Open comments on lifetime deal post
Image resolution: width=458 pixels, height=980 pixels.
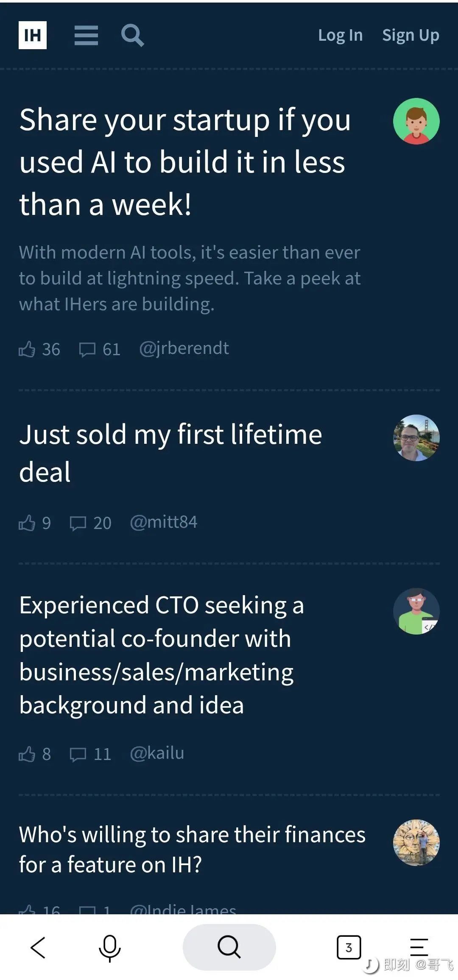point(78,523)
